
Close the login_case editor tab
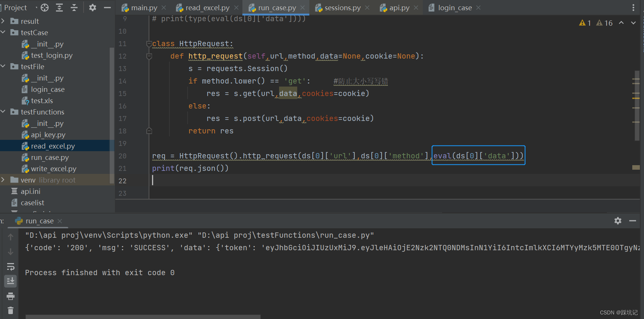coord(478,8)
